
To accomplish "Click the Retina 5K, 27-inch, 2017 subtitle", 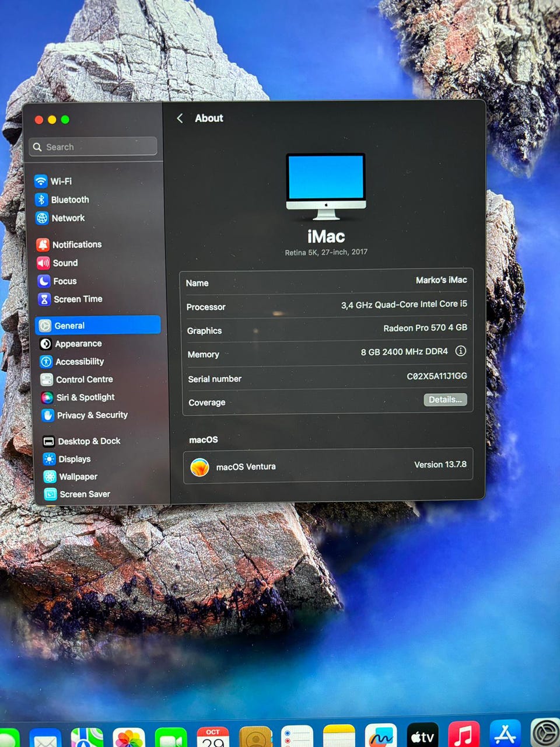I will pyautogui.click(x=326, y=252).
